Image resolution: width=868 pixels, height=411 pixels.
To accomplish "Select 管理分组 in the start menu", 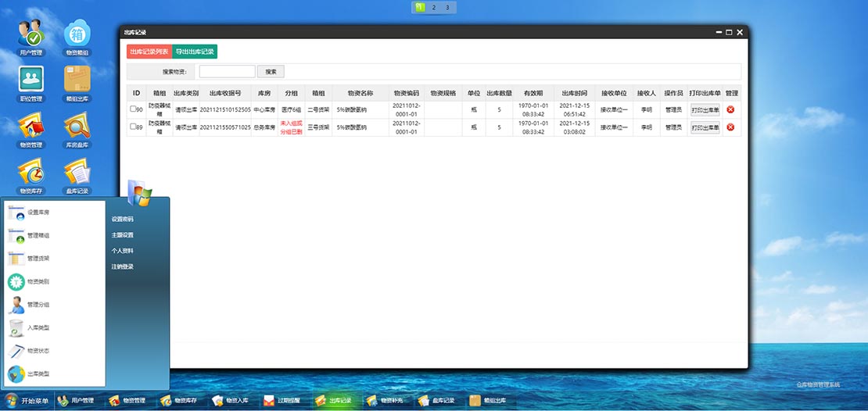I will coord(54,305).
